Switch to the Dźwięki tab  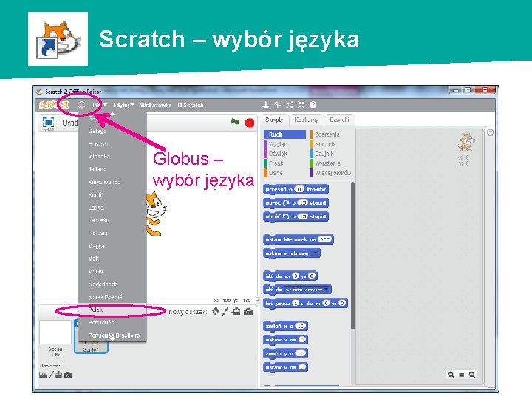339,120
